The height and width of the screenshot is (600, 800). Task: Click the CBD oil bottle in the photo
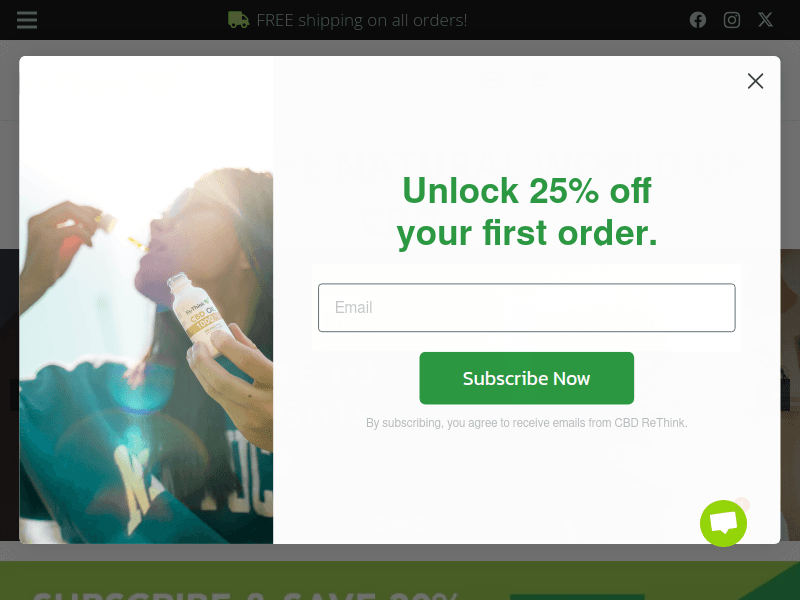(x=199, y=314)
